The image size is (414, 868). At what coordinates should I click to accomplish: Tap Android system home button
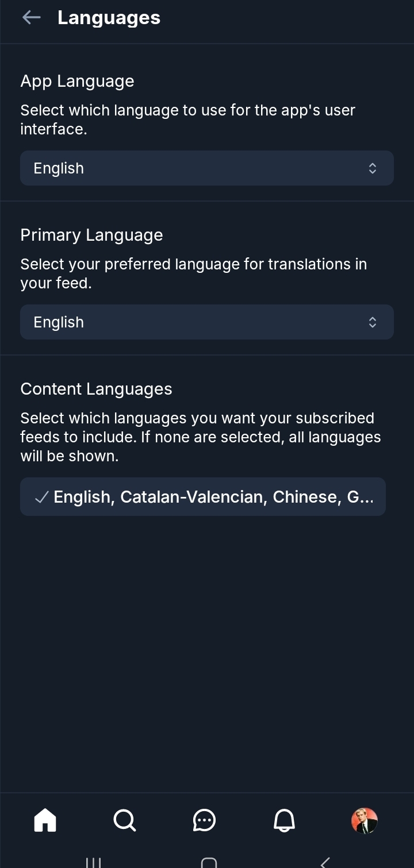pos(209,862)
